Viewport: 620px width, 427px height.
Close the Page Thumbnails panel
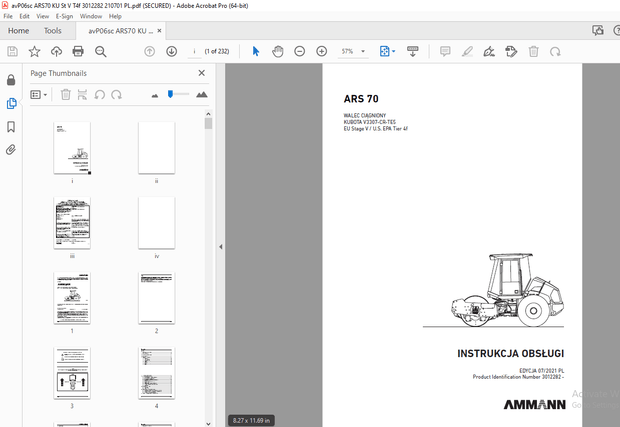coord(202,73)
